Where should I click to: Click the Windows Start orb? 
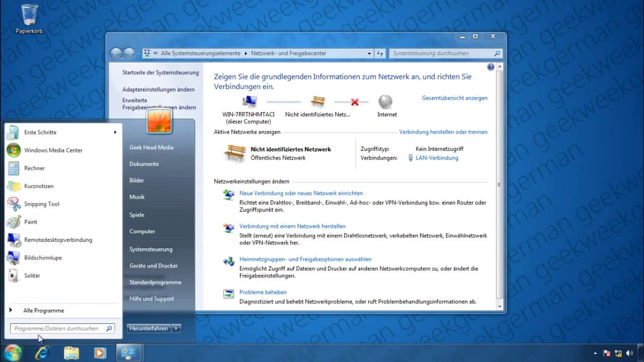click(x=13, y=353)
